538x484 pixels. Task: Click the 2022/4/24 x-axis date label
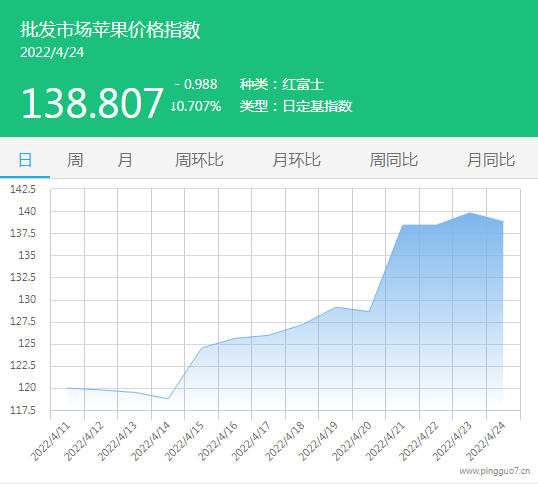tap(486, 441)
